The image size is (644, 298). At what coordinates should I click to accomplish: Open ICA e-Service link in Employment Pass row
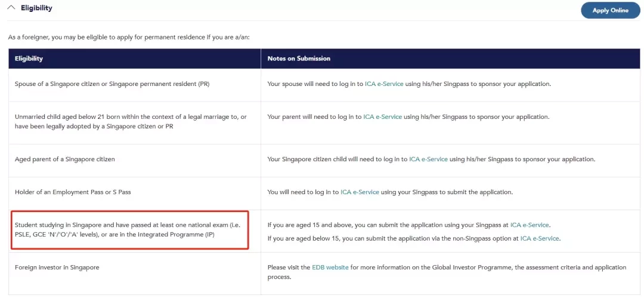click(360, 192)
